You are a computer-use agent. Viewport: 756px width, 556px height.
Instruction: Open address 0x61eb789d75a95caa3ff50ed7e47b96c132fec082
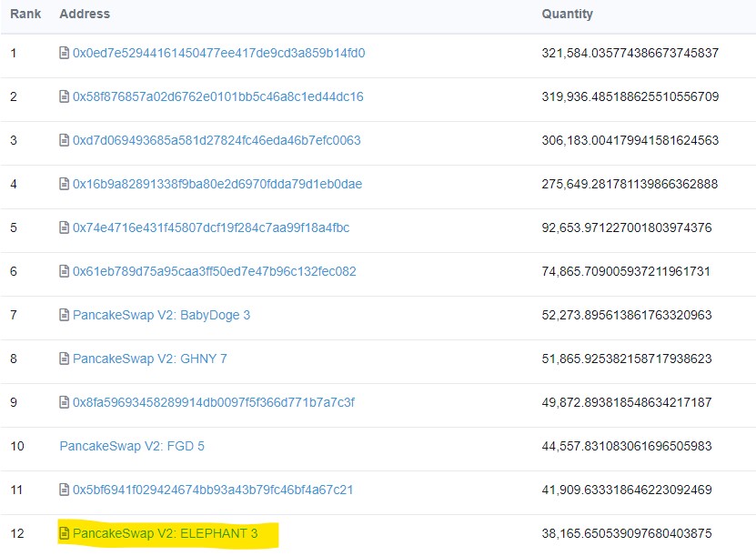pos(215,271)
